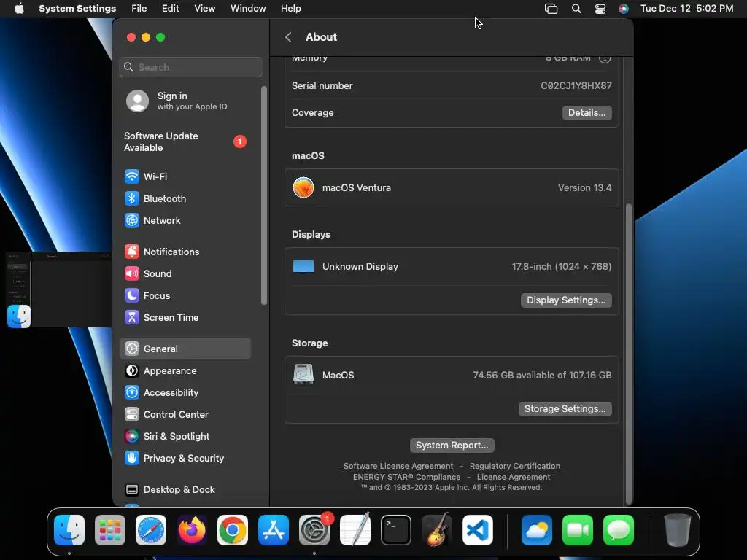Open Software License Agreement link
The image size is (747, 560).
tap(398, 466)
